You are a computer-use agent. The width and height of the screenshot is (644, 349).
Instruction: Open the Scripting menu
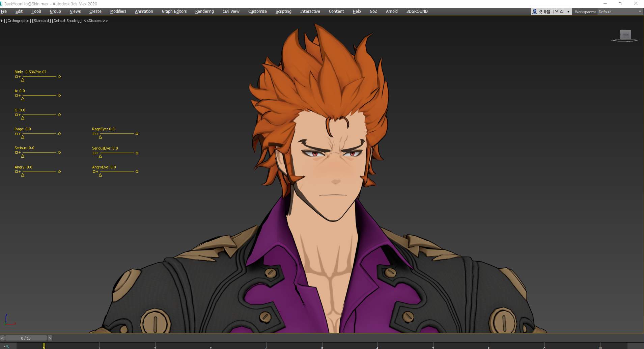(283, 11)
